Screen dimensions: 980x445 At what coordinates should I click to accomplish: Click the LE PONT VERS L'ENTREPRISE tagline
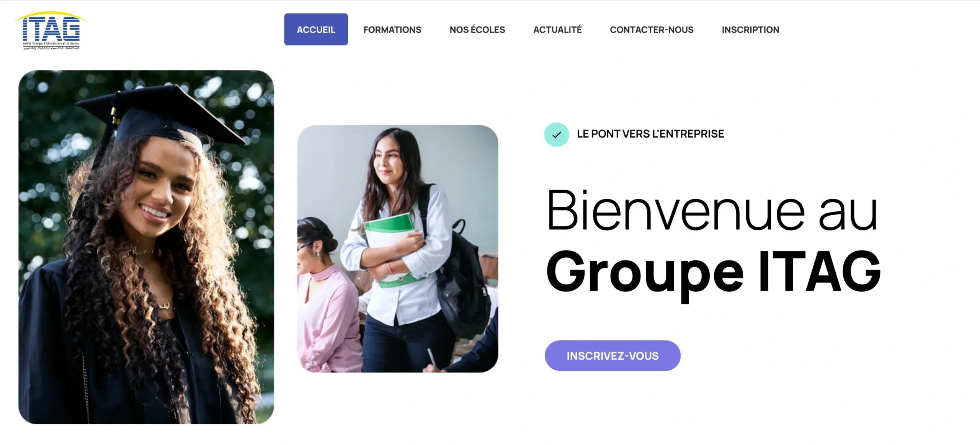point(650,134)
